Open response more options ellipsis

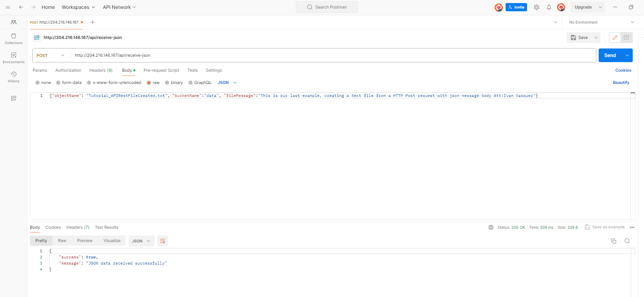(632, 227)
